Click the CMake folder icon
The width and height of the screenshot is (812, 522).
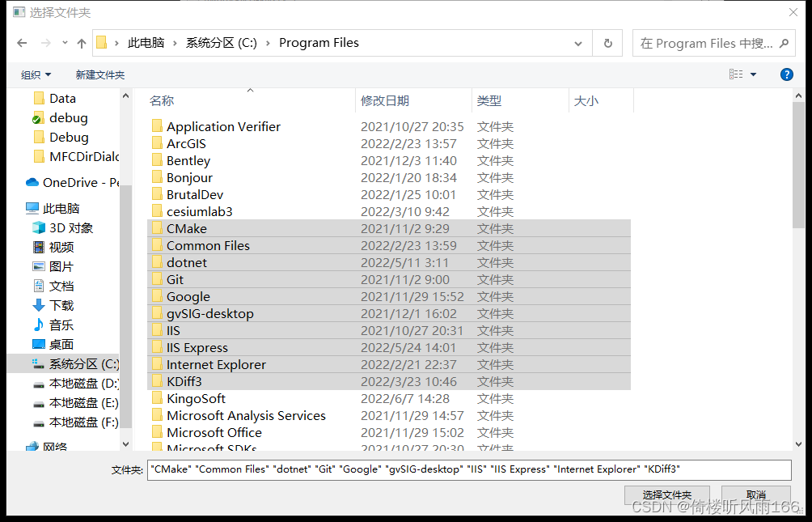pyautogui.click(x=157, y=228)
